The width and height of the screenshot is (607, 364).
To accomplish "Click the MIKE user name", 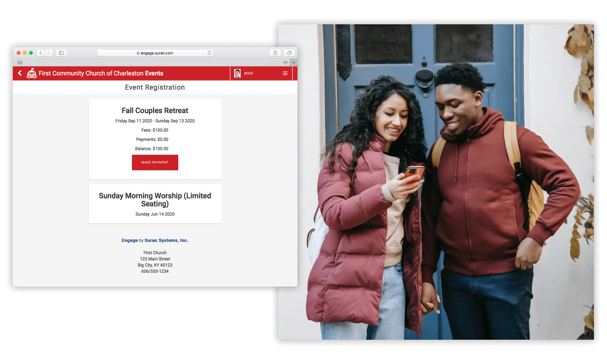I will tap(249, 73).
